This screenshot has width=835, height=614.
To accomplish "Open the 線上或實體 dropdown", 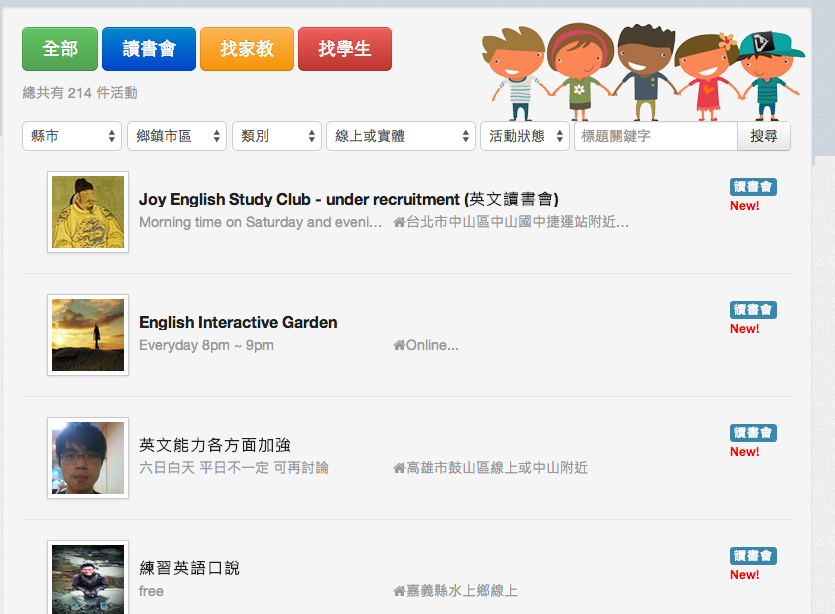I will [x=401, y=136].
